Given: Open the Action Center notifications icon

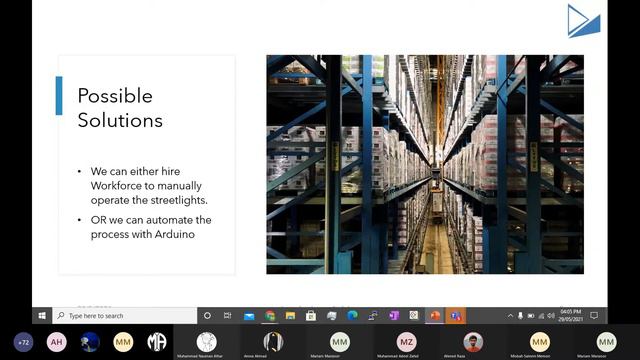Looking at the screenshot, I should [x=594, y=316].
